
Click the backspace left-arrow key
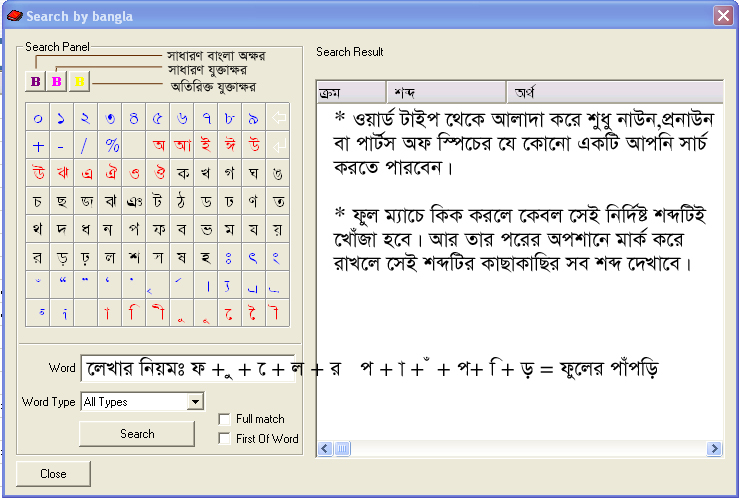tap(278, 117)
